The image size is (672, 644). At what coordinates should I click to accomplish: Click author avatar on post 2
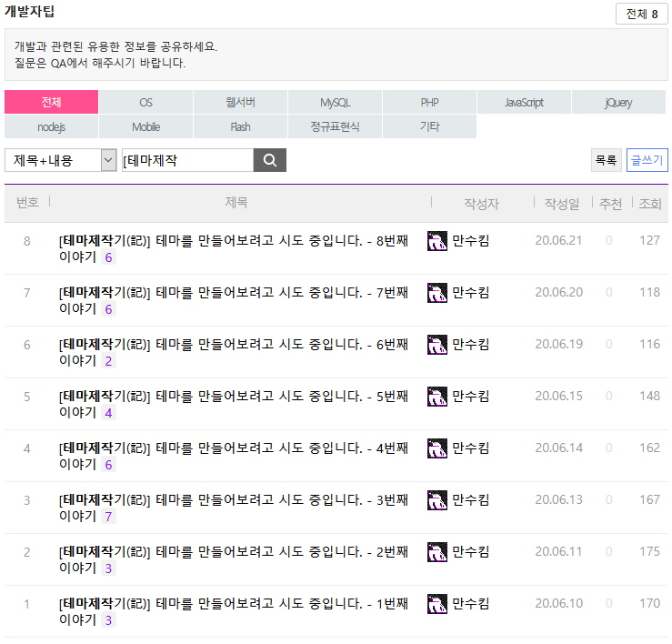[x=437, y=552]
